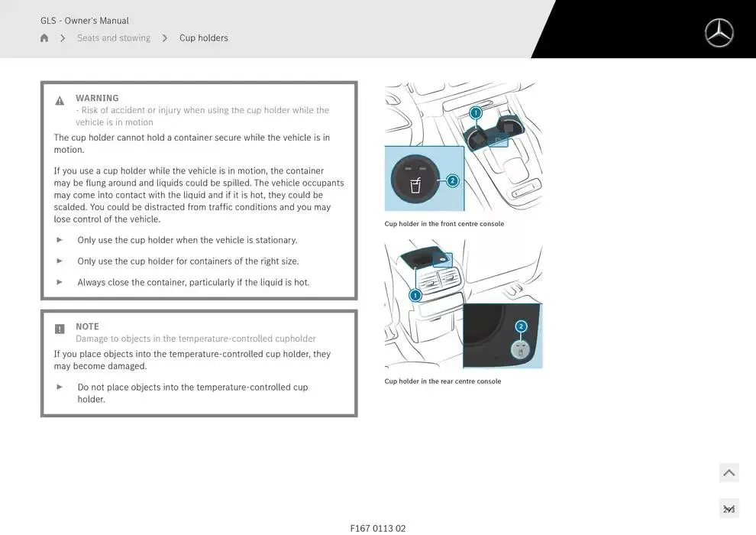Click the chevron right after the home icon
756x535 pixels.
(x=63, y=38)
